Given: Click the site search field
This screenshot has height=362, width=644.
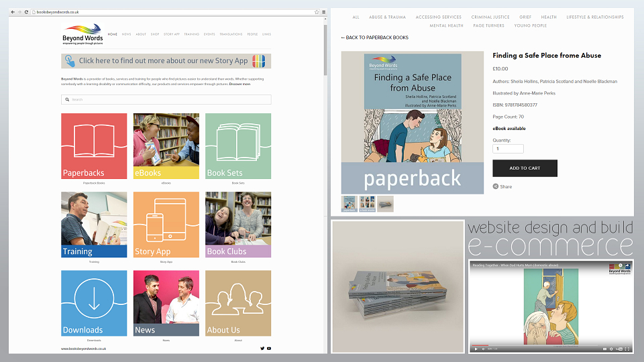Looking at the screenshot, I should tap(166, 99).
